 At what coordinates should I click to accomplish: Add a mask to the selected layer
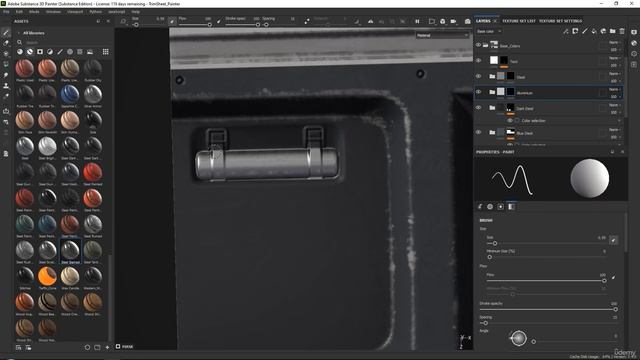[575, 31]
